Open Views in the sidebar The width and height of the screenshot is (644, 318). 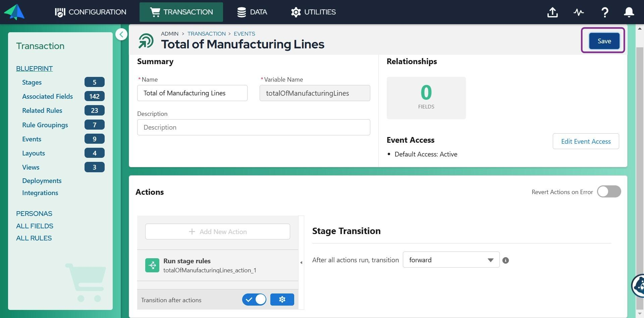click(31, 167)
